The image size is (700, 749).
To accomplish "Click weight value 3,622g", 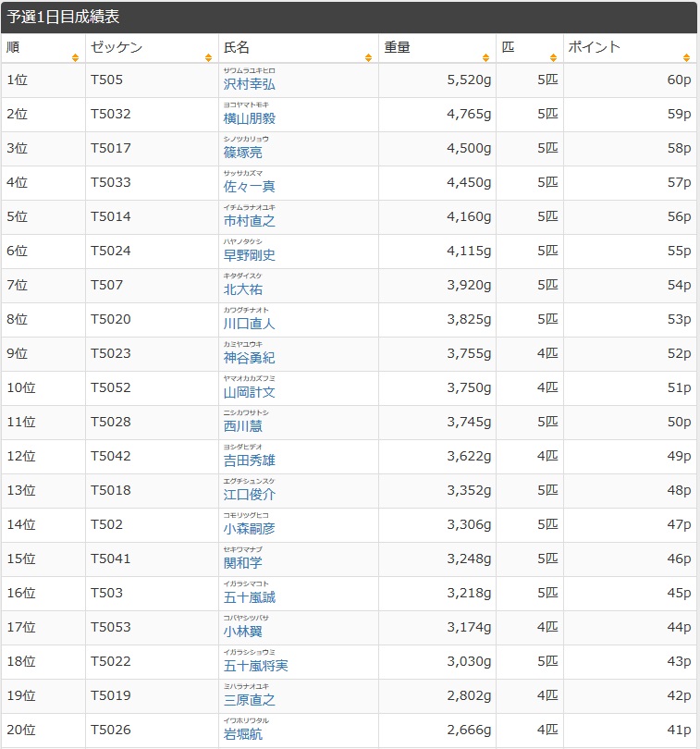I will point(469,456).
